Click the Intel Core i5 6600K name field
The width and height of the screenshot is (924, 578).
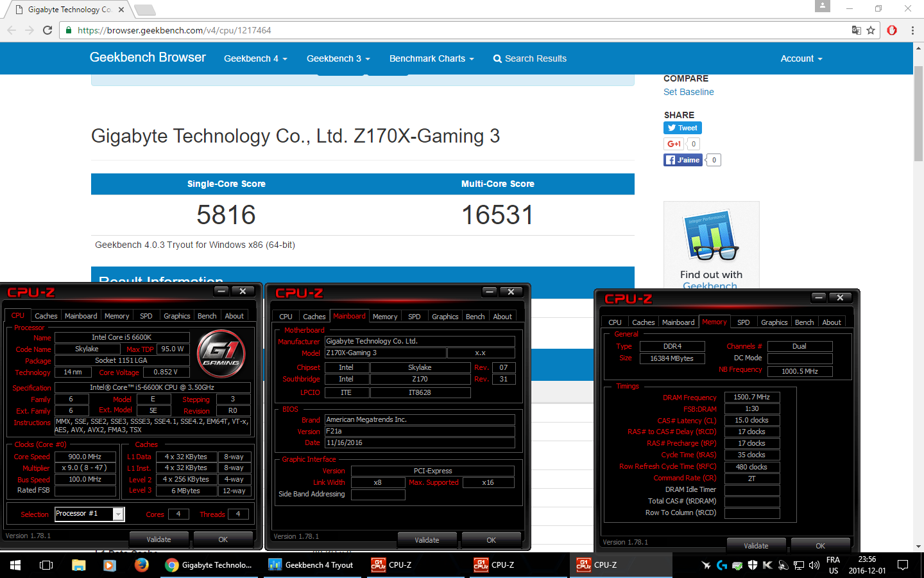[122, 337]
